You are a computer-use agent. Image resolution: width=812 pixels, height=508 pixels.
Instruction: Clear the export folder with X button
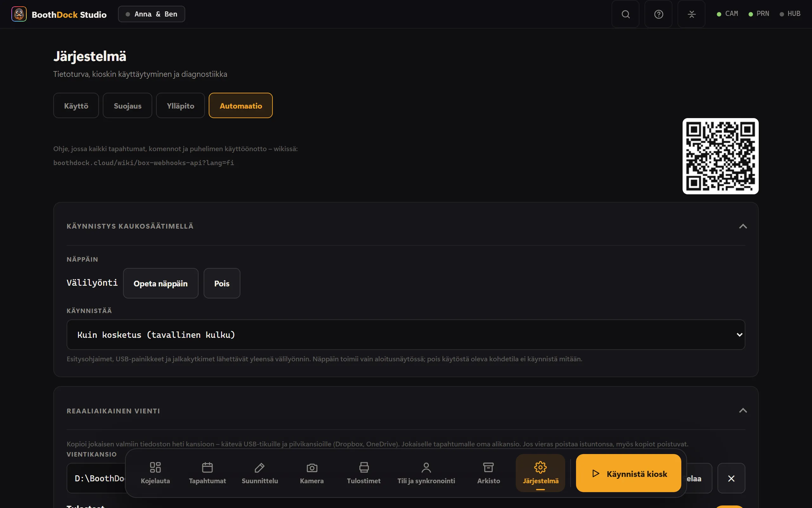pos(731,478)
